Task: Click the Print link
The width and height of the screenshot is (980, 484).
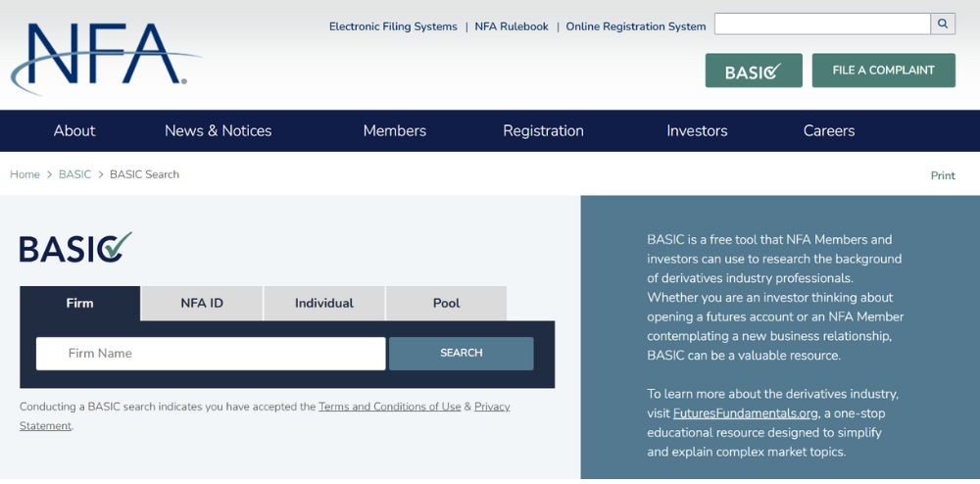Action: tap(943, 175)
